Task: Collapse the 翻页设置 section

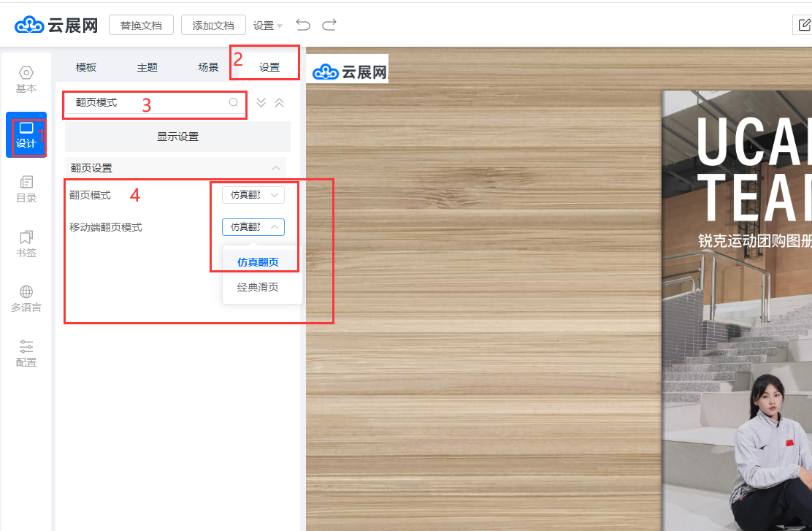Action: point(275,168)
